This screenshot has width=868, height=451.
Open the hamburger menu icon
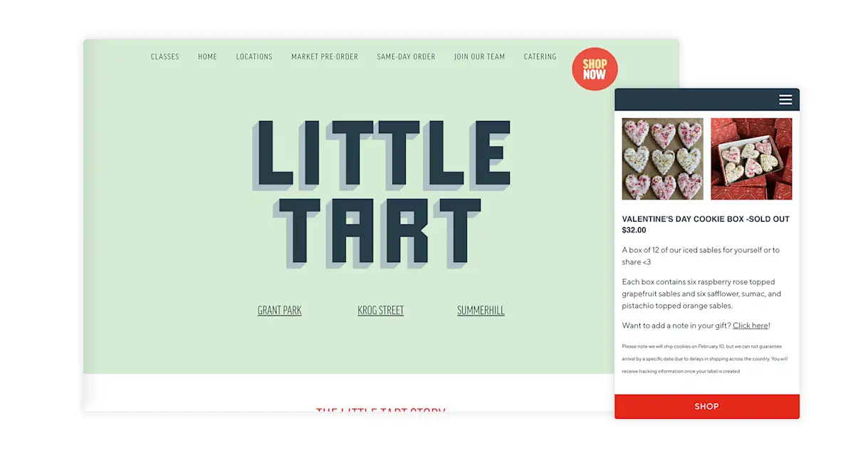coord(785,100)
